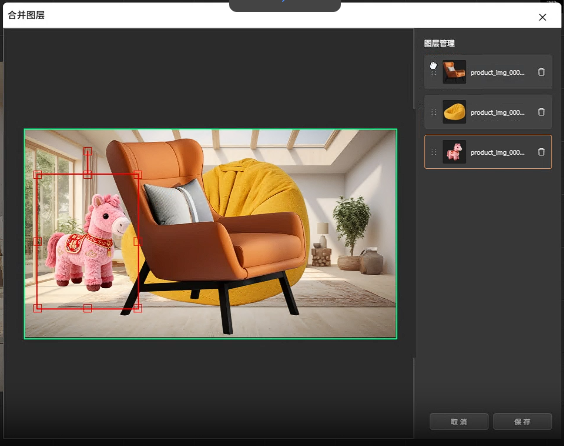Delete the orange armchair layer
The width and height of the screenshot is (564, 446).
(x=541, y=72)
